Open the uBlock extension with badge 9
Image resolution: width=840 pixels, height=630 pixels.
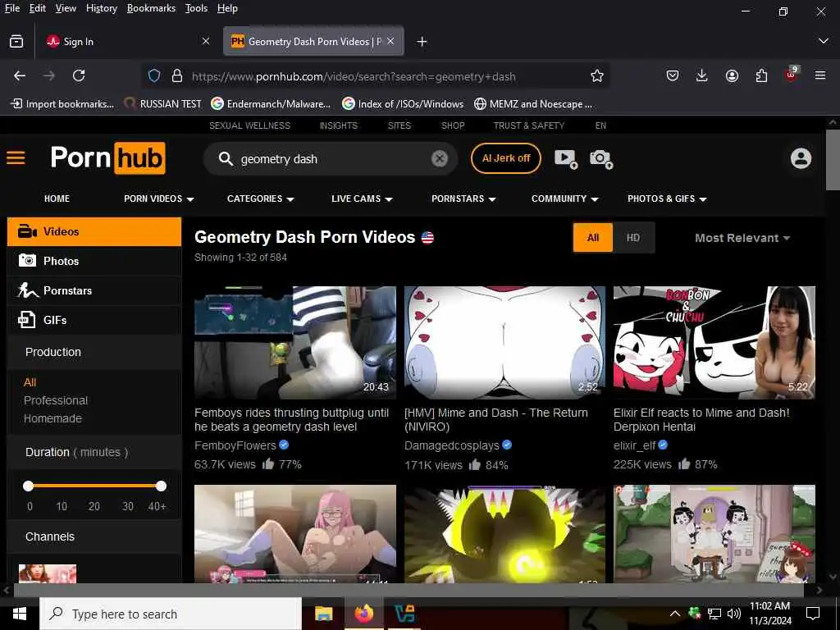coord(792,75)
